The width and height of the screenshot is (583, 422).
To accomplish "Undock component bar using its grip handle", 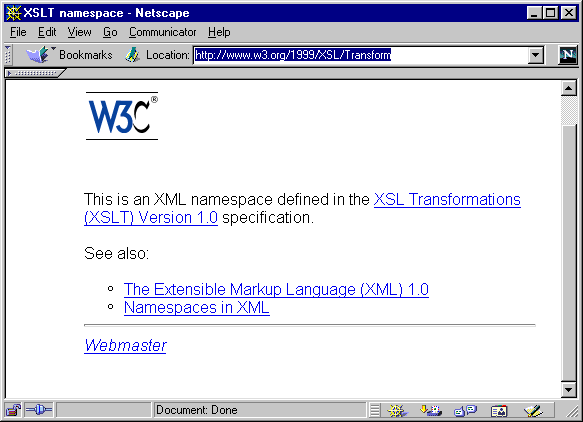I will (x=375, y=410).
